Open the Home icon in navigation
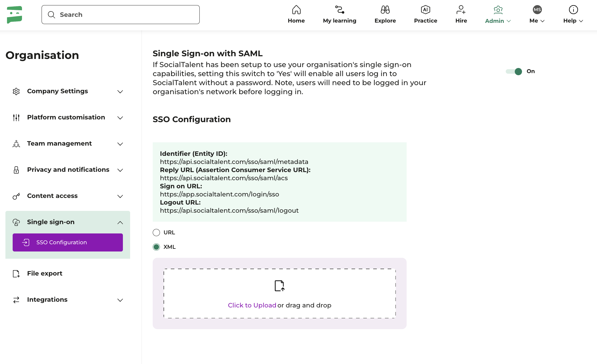Image resolution: width=597 pixels, height=364 pixels. coord(296,10)
